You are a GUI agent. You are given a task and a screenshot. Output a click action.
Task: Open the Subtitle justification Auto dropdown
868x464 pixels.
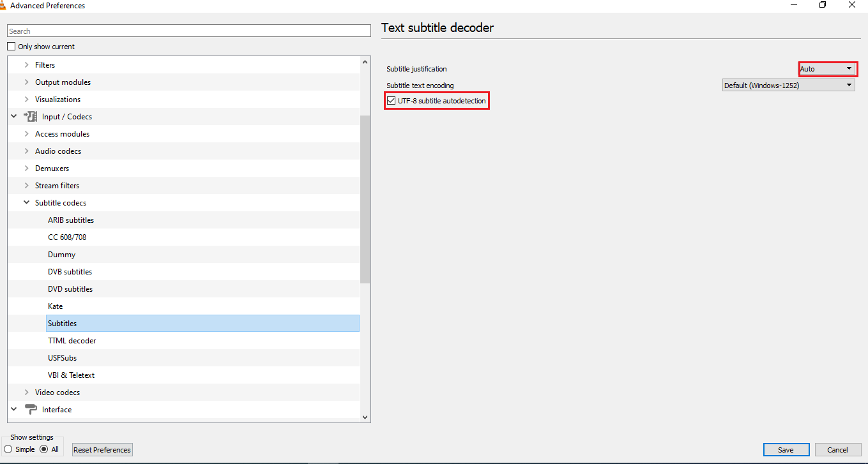[827, 69]
